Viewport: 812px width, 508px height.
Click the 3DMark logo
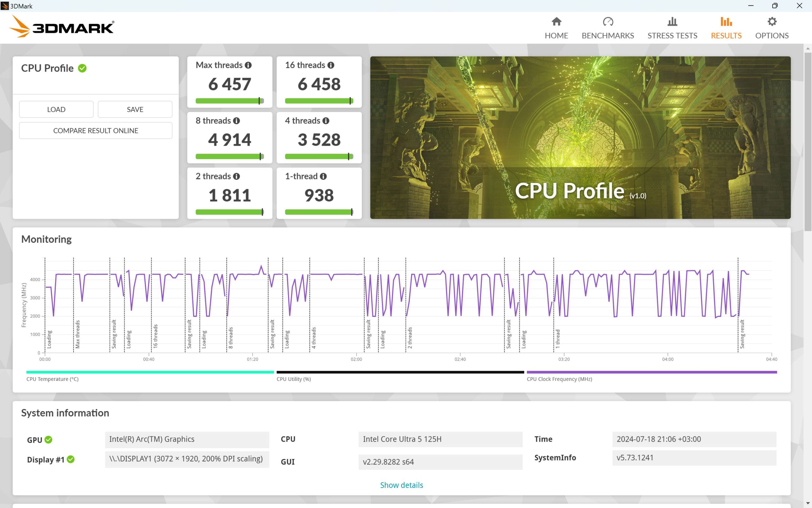[x=62, y=27]
